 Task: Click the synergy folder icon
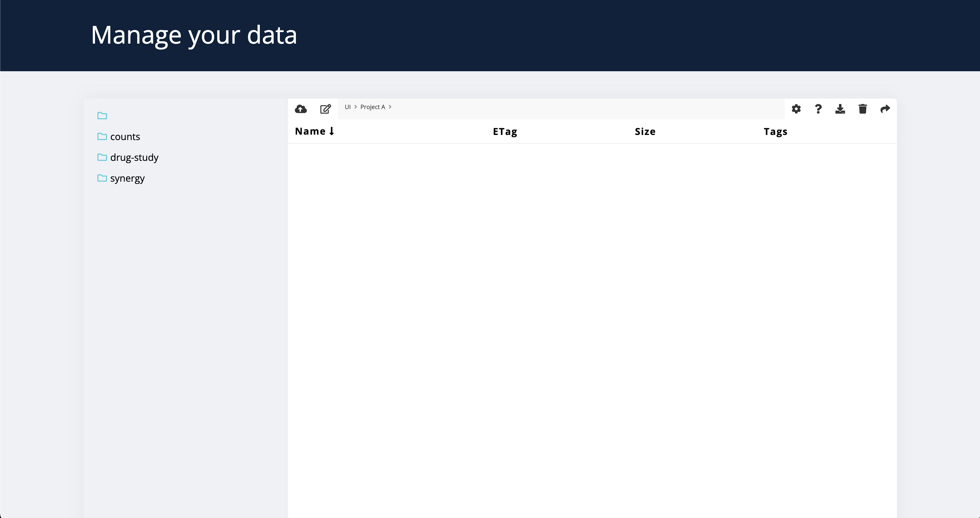tap(102, 178)
